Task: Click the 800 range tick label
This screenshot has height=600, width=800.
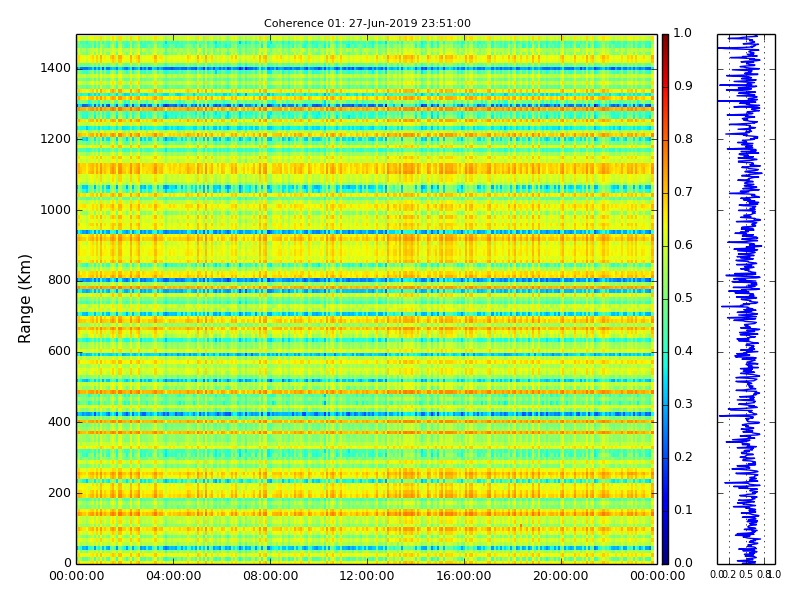Action: (x=59, y=280)
